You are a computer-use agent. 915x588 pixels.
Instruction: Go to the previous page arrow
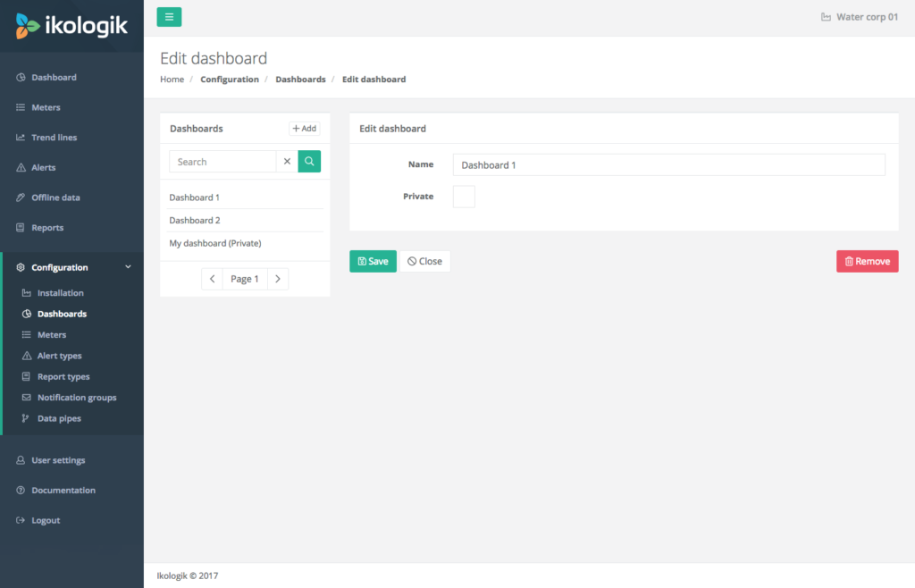(212, 279)
